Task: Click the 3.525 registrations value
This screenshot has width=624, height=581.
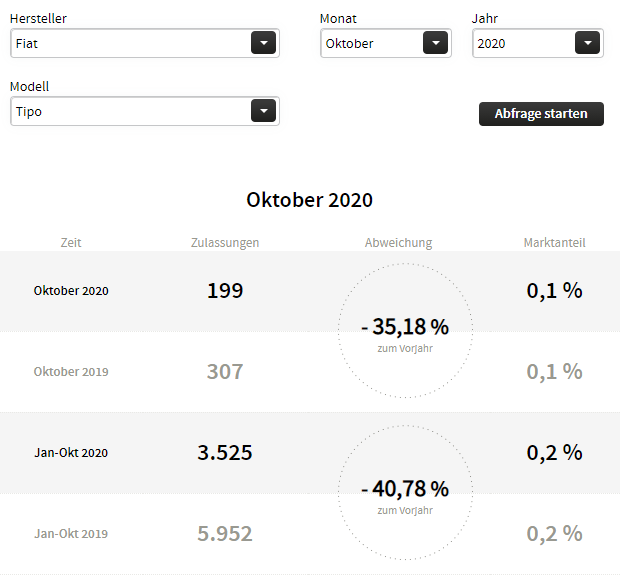Action: [225, 452]
